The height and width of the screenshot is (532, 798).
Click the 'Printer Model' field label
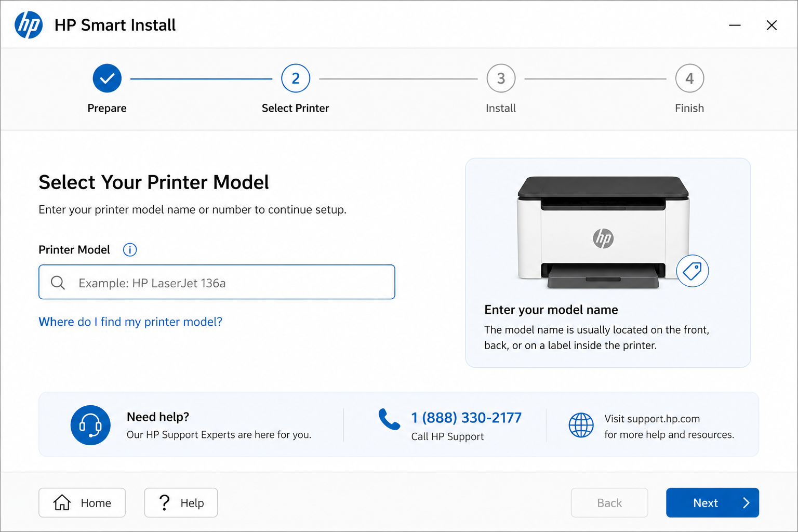(x=74, y=250)
